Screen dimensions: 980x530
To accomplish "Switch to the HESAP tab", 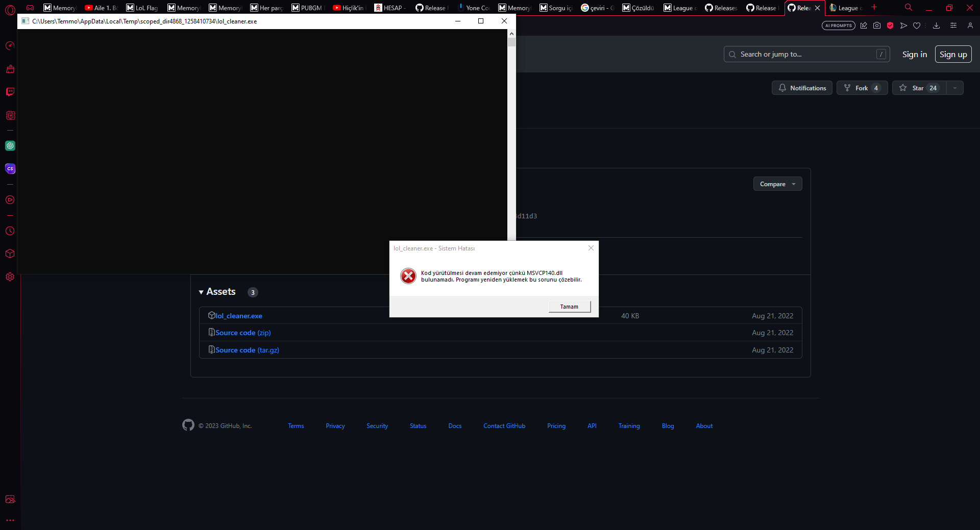I will pyautogui.click(x=390, y=8).
